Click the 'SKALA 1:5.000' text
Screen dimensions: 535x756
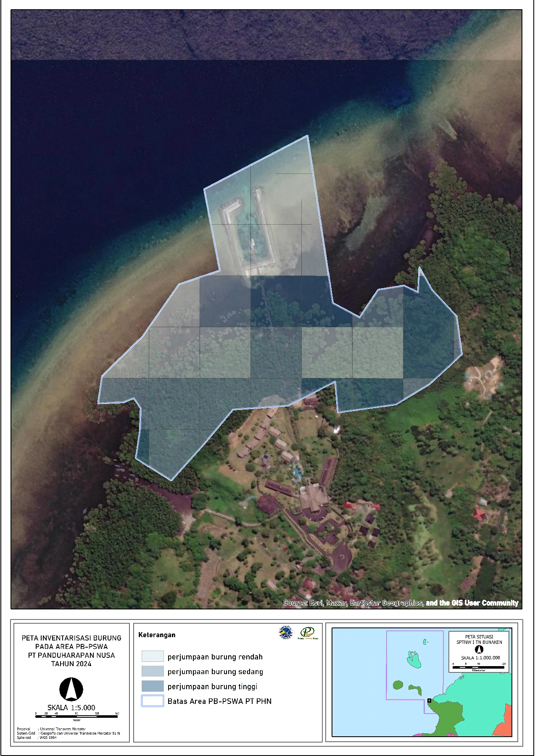point(71,708)
